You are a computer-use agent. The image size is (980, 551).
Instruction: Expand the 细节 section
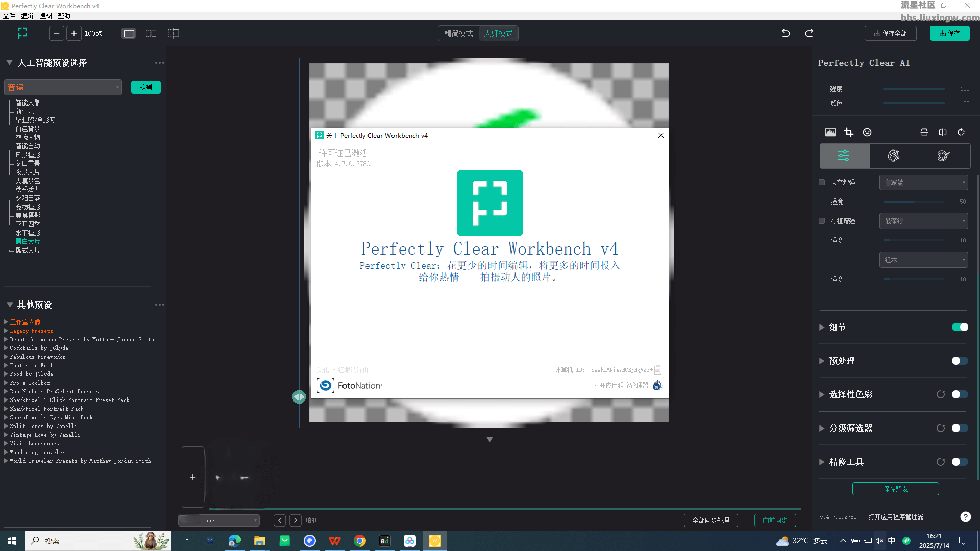coord(822,327)
